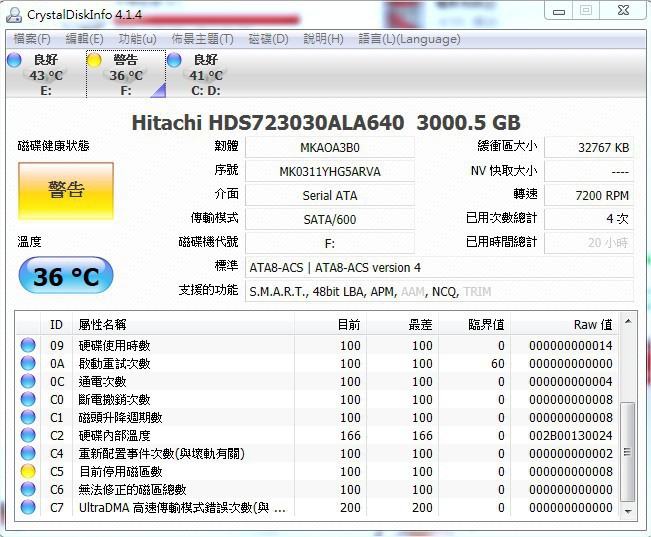Open the 佈景主題(T) menu

tap(202, 39)
